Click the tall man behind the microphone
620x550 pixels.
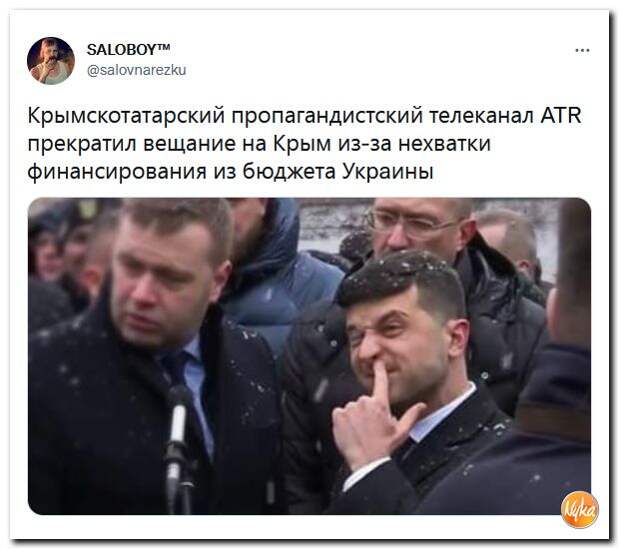tap(150, 356)
